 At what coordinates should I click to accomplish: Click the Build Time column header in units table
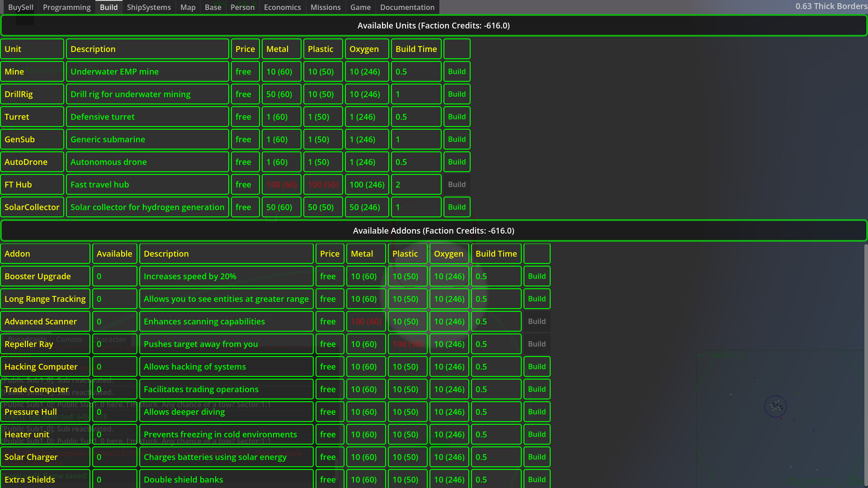[x=416, y=49]
